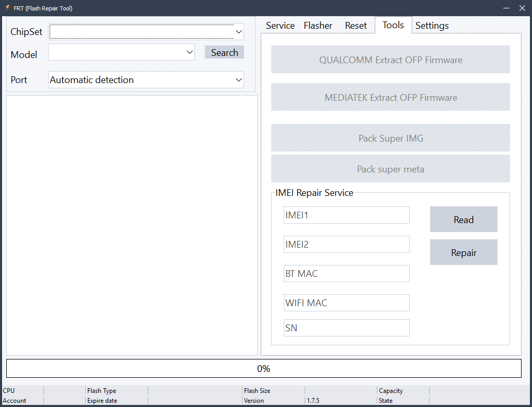Open the Reset tab
This screenshot has width=532, height=407.
coord(355,26)
